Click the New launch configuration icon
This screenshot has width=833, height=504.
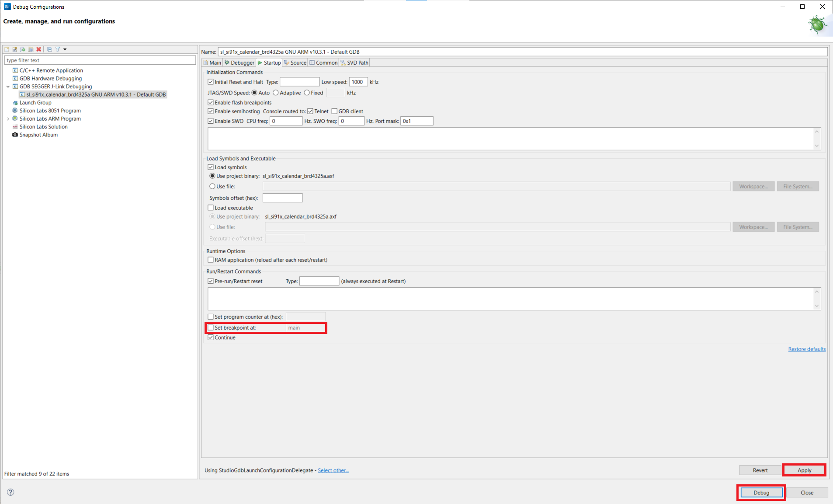(7, 49)
